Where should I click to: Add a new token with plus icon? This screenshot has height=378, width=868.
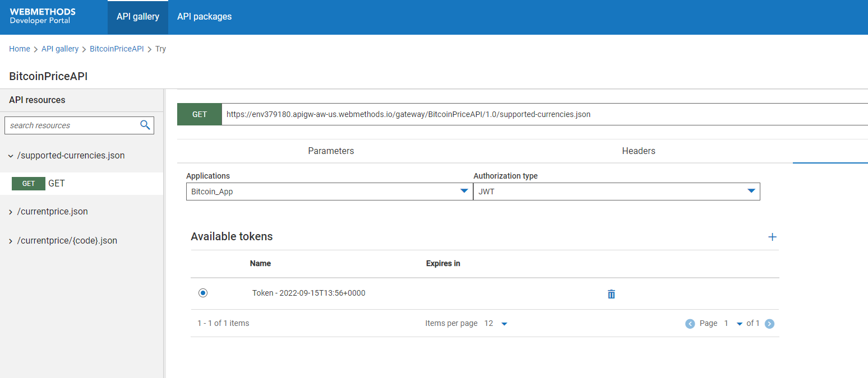pos(772,237)
